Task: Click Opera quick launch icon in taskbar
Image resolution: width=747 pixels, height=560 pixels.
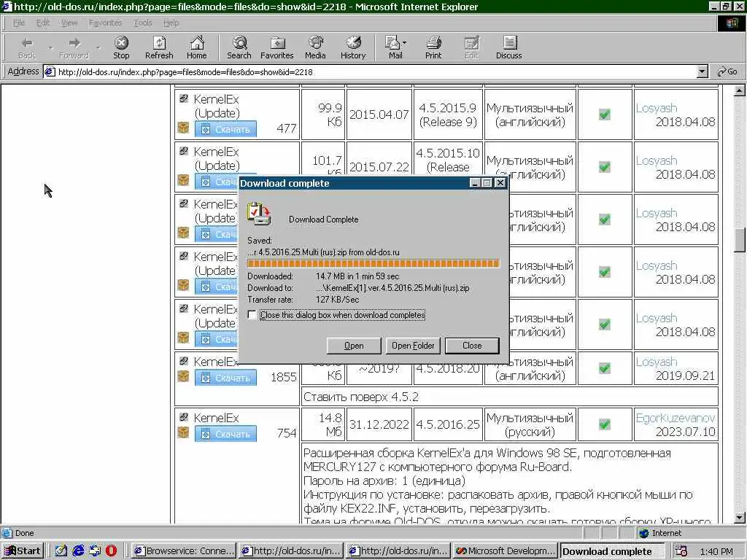Action: tap(111, 551)
